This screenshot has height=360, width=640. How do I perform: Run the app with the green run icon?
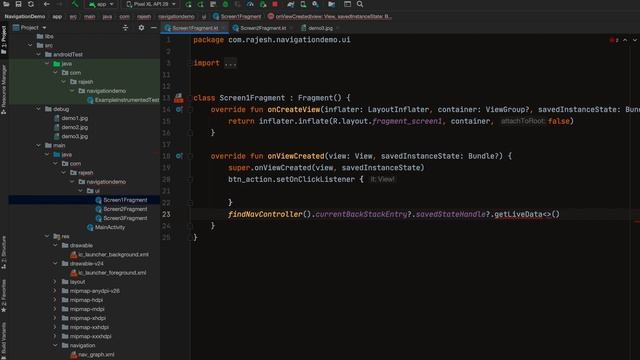tap(188, 4)
